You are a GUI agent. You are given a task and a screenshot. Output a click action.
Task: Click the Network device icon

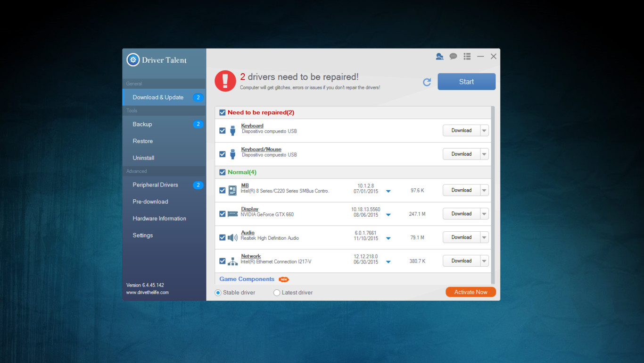click(x=232, y=261)
